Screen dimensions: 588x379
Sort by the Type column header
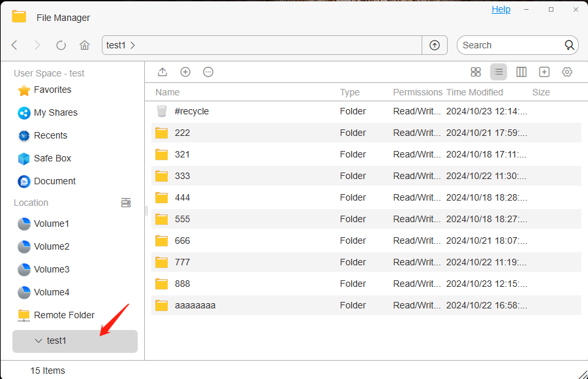350,92
